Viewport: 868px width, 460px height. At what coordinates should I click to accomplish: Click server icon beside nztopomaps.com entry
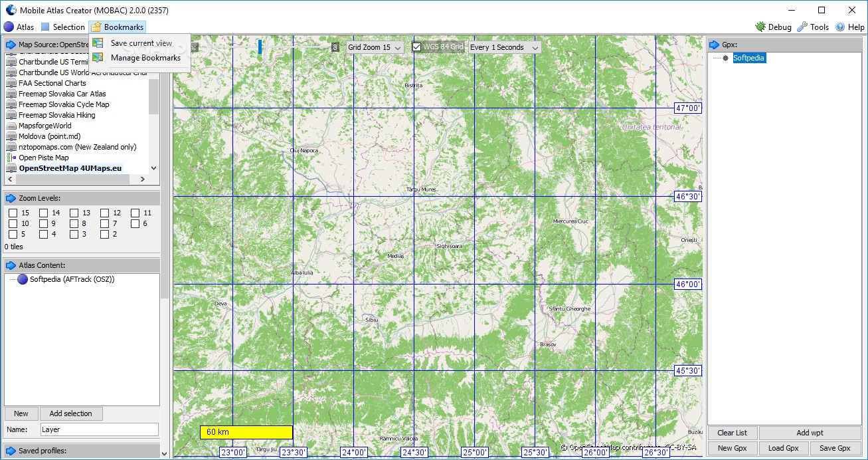click(x=11, y=147)
